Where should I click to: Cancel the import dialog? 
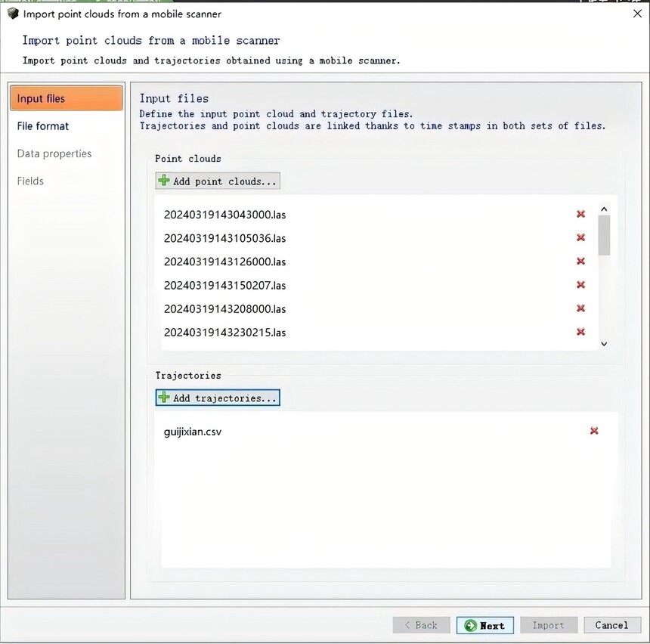[x=612, y=625]
